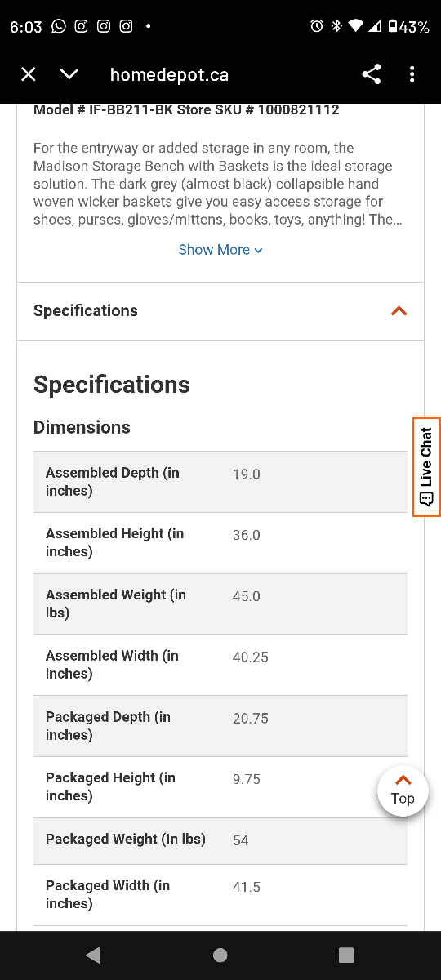
Task: Open the tab options down chevron
Action: [69, 74]
